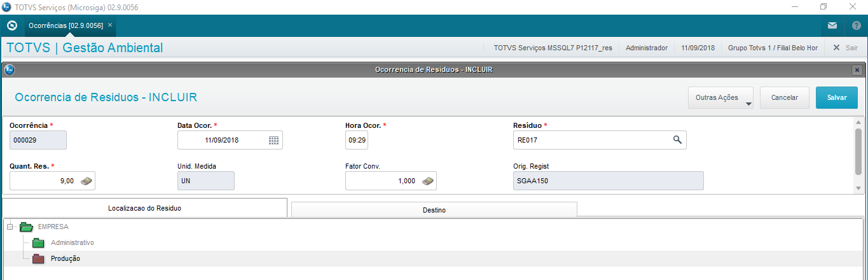Click the Resíduo search magnifier icon
Image resolution: width=868 pixels, height=280 pixels.
point(678,140)
